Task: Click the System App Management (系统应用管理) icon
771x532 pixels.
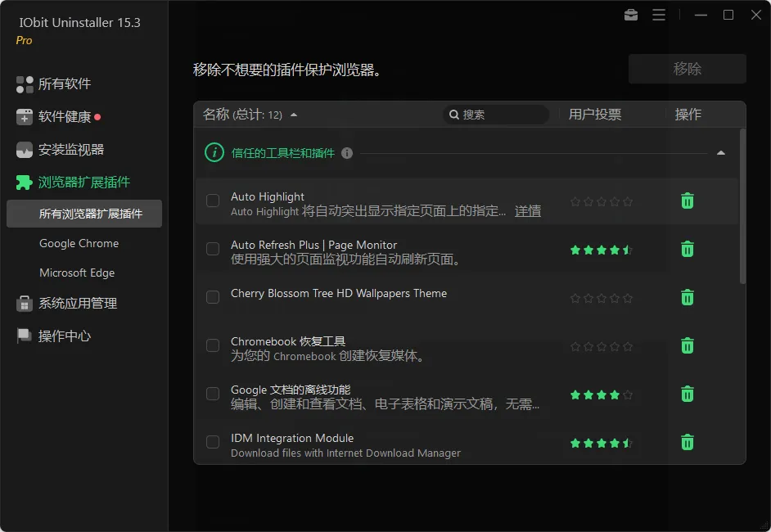Action: [x=25, y=304]
